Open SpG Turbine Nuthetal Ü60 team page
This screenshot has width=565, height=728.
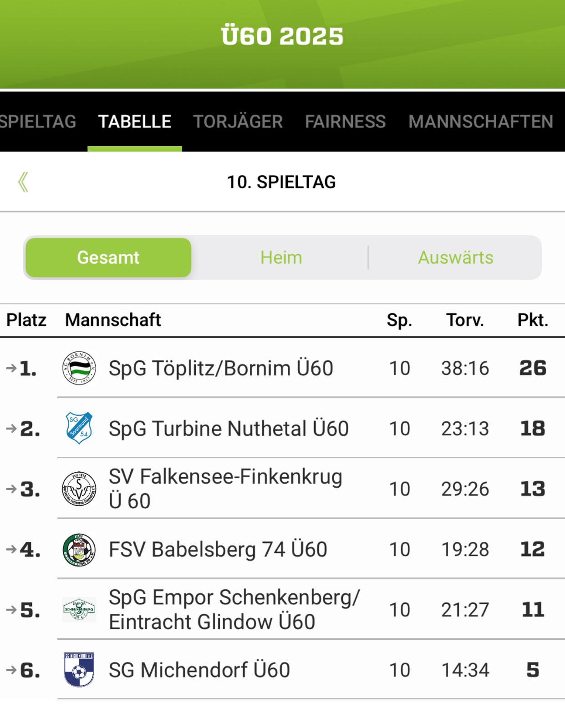pos(229,429)
